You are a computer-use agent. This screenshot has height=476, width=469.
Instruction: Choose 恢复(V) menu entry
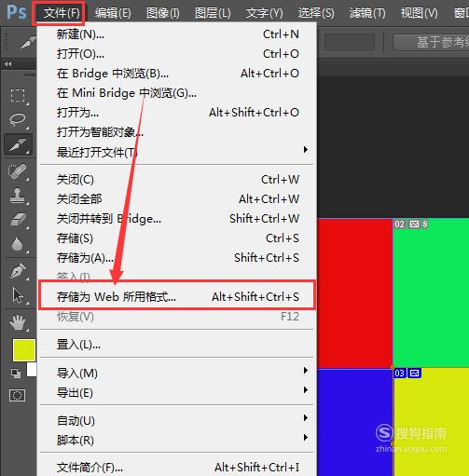point(177,317)
